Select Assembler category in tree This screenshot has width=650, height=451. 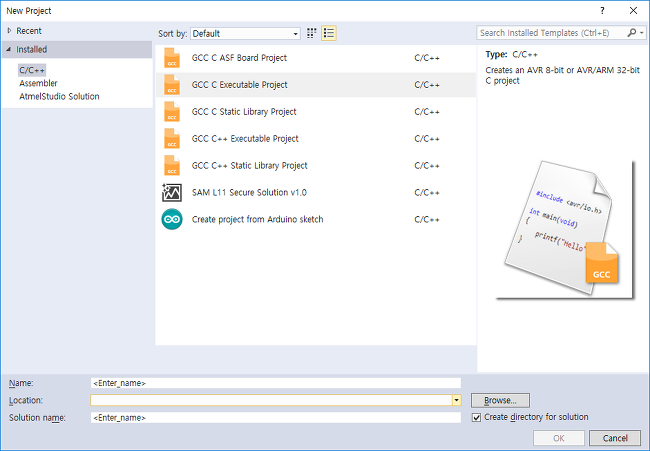38,83
